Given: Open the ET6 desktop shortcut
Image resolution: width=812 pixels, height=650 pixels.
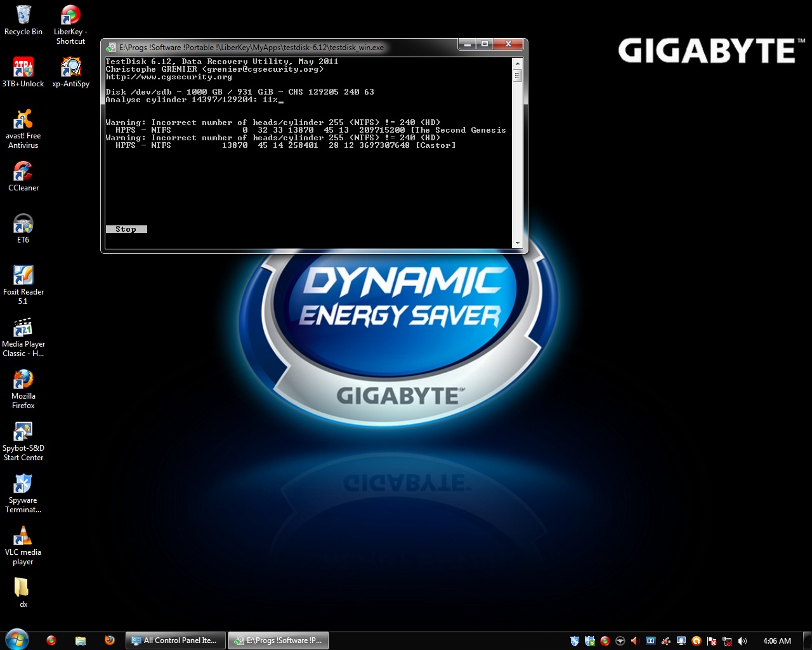Looking at the screenshot, I should pyautogui.click(x=23, y=229).
